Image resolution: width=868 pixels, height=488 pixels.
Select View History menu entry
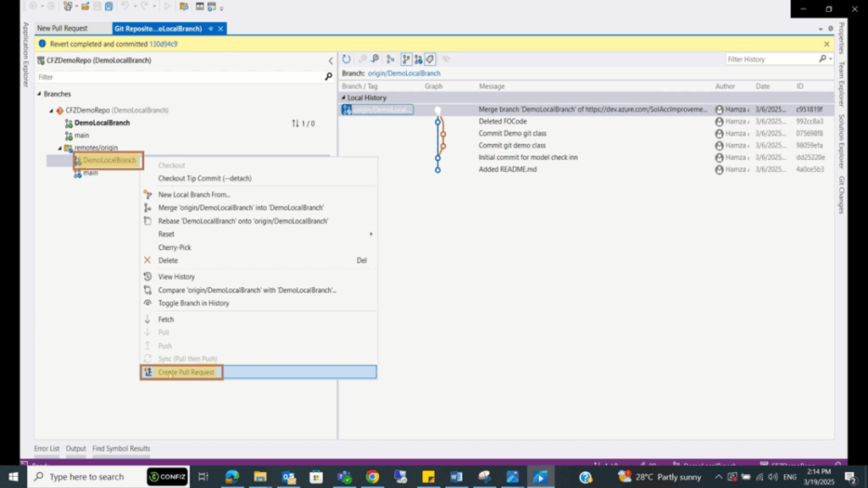[259, 277]
